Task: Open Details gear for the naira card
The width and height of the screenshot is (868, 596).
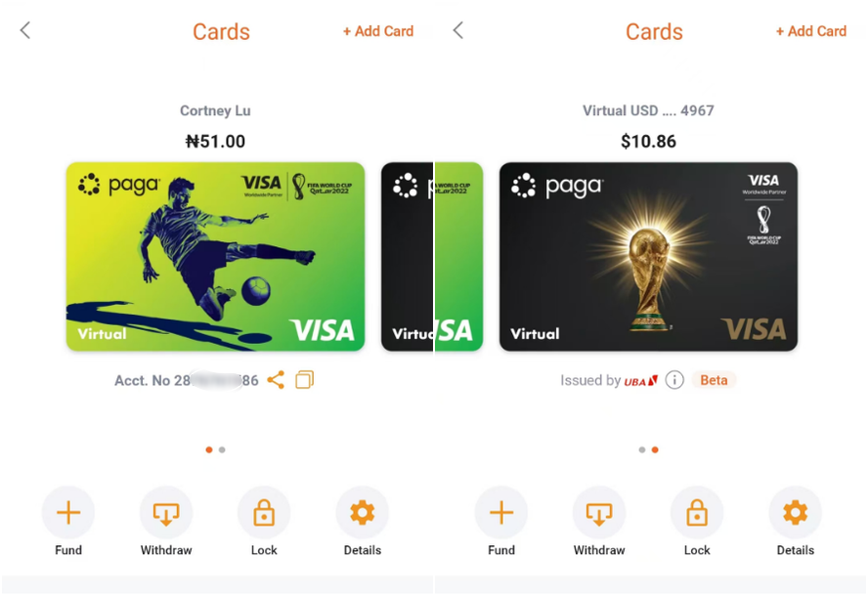Action: tap(362, 512)
